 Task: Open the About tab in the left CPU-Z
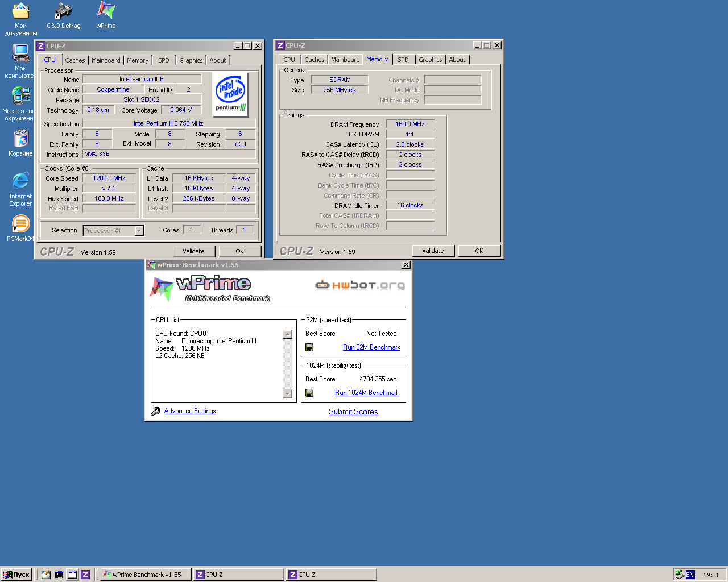click(x=218, y=60)
